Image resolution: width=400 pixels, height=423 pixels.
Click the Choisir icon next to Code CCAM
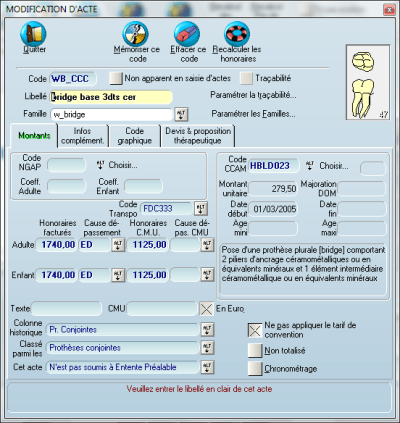[310, 166]
